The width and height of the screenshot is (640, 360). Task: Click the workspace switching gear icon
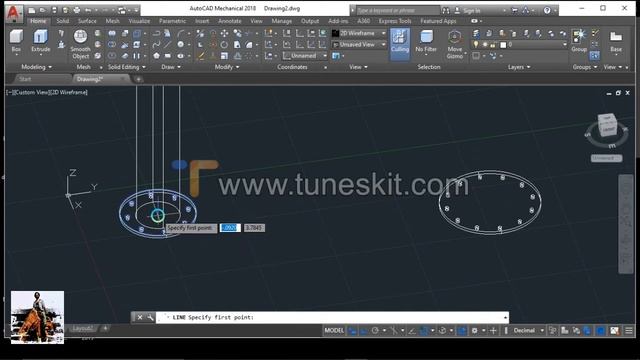474,331
